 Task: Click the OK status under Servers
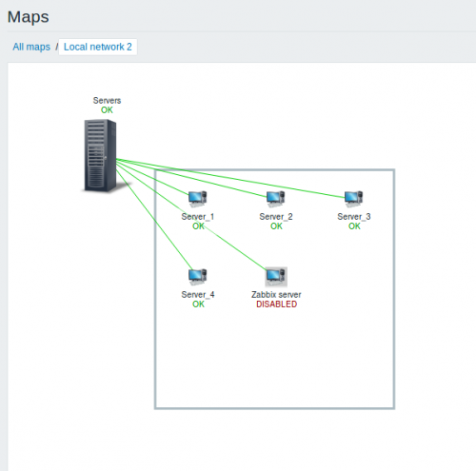point(107,110)
